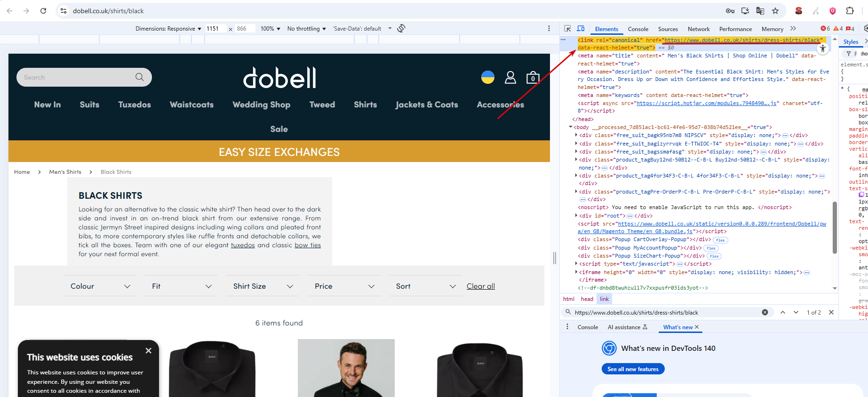Click See all new features button
This screenshot has height=397, width=868.
633,369
